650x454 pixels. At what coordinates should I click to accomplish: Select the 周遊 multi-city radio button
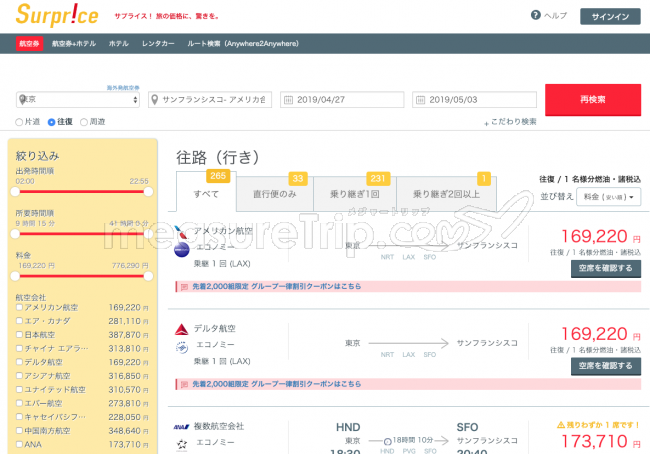click(x=84, y=122)
